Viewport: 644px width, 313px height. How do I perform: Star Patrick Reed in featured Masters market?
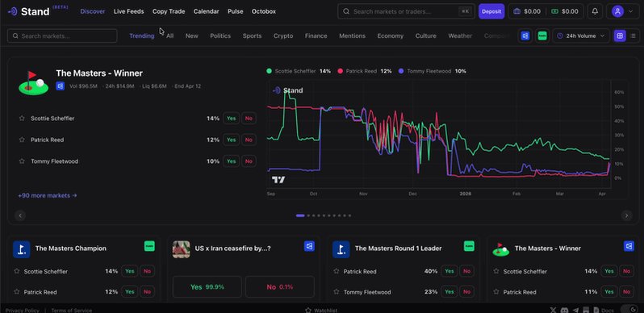[22, 140]
